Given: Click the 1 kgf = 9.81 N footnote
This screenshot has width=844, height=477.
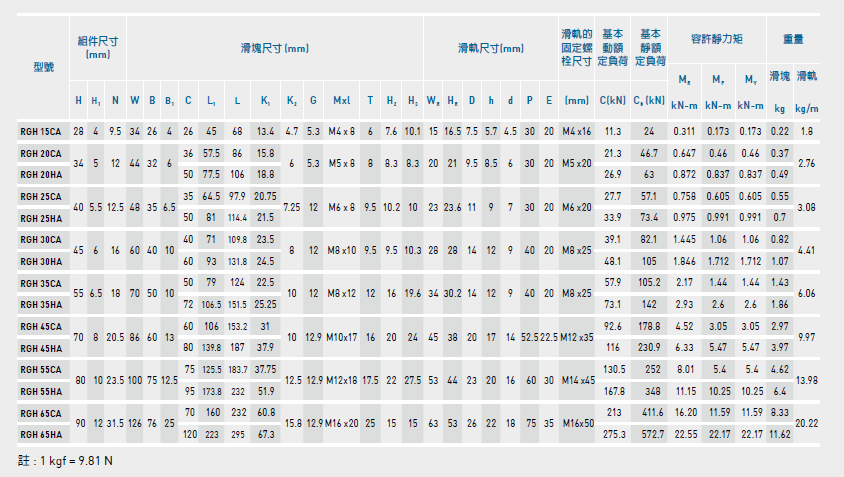Looking at the screenshot, I should pos(66,460).
